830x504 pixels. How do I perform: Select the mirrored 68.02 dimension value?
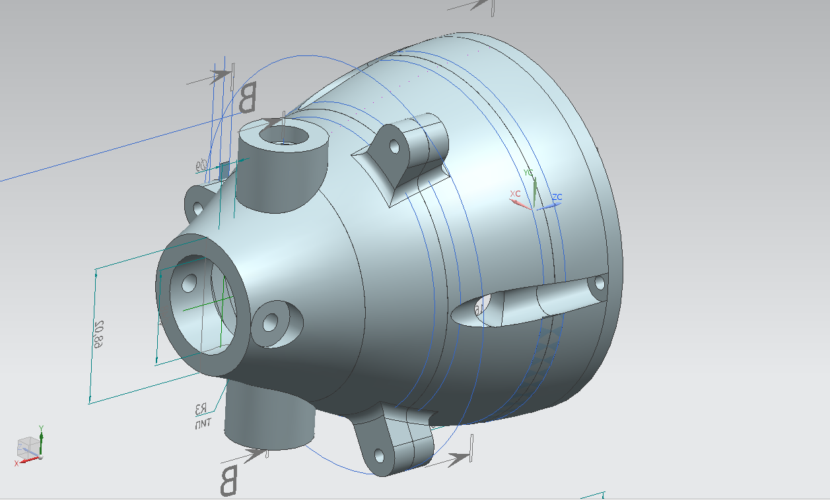point(99,334)
